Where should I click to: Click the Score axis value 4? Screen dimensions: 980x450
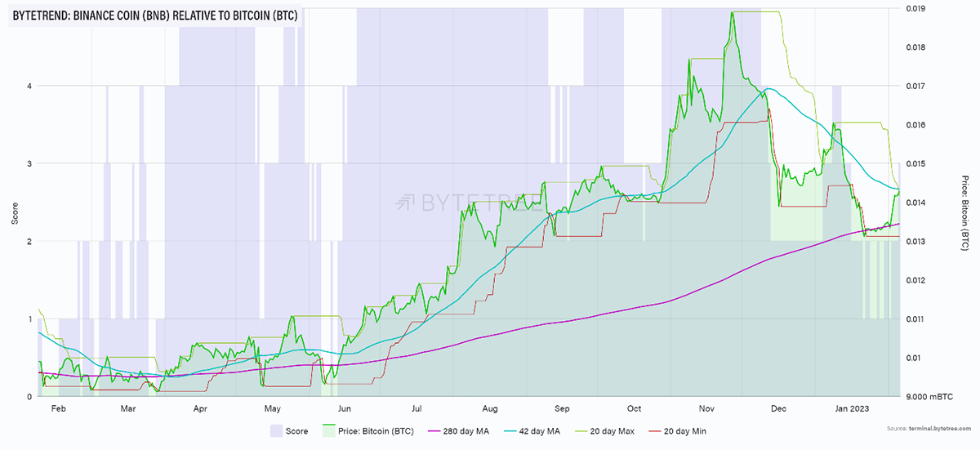tap(30, 86)
